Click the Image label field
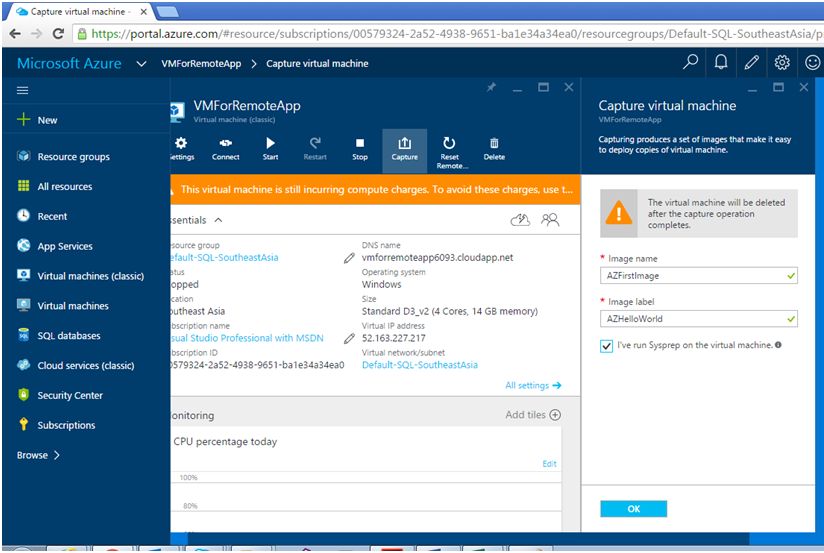This screenshot has width=824, height=553. pyautogui.click(x=698, y=319)
